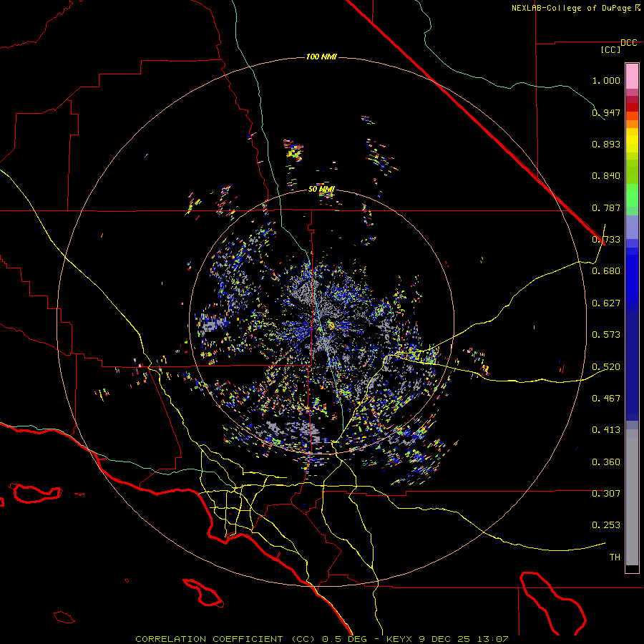Select the dark navy swatch near 0.520
Image resolution: width=644 pixels, height=644 pixels.
(x=632, y=366)
